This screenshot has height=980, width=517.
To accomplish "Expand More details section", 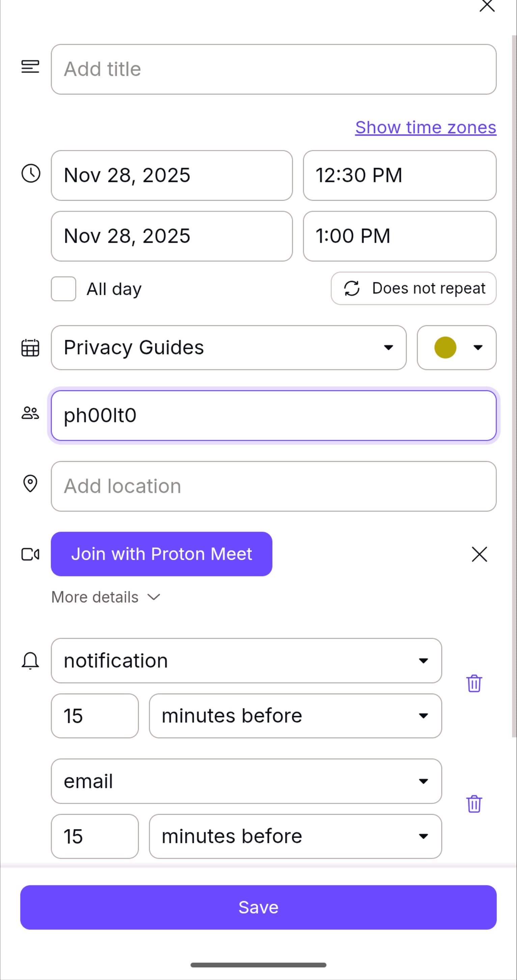I will tap(106, 597).
